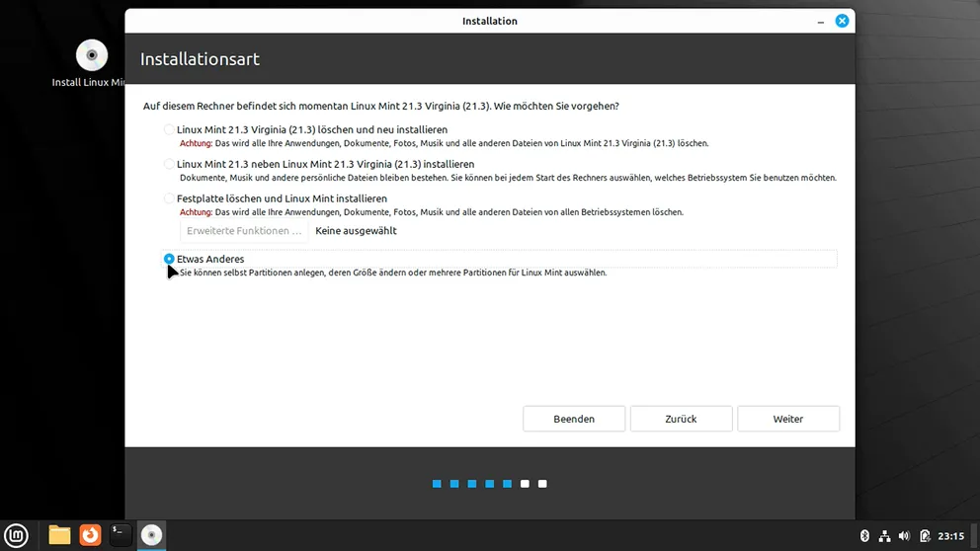Image resolution: width=980 pixels, height=551 pixels.
Task: Click the sixth (white) progress dot
Action: (x=525, y=484)
